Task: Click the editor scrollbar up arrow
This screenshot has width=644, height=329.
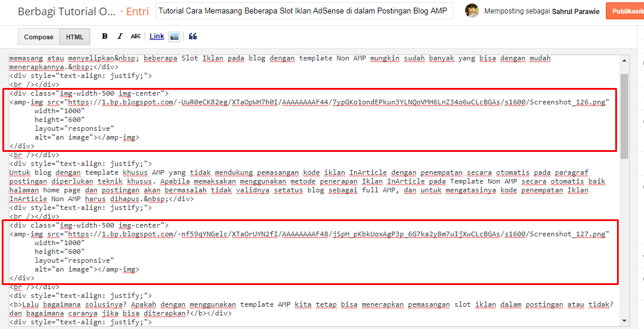Action: pyautogui.click(x=624, y=60)
